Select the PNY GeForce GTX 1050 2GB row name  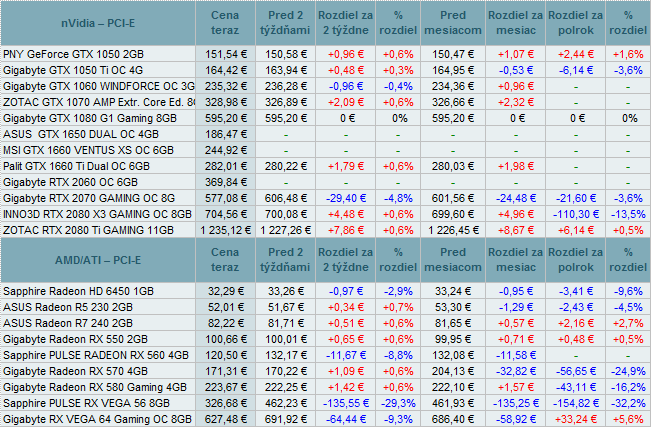point(73,54)
